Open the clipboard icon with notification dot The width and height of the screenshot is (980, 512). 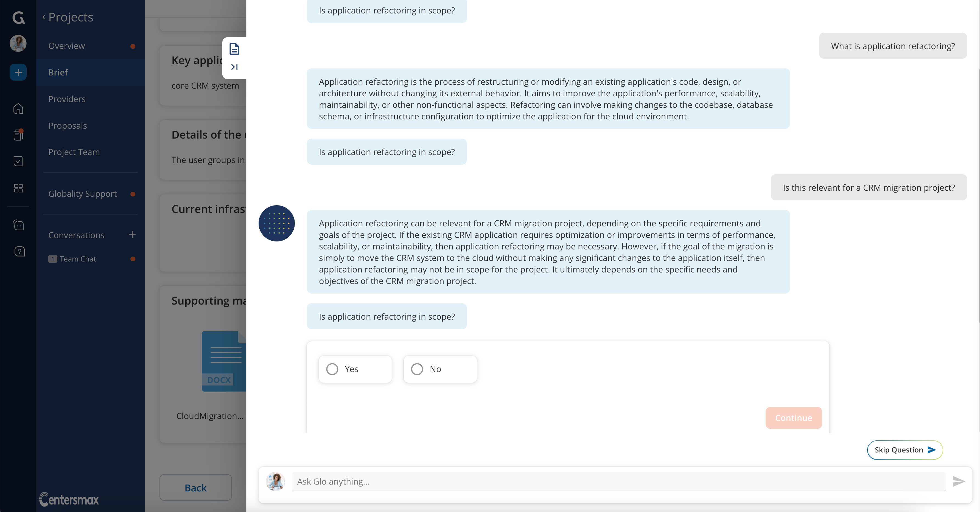click(x=18, y=135)
